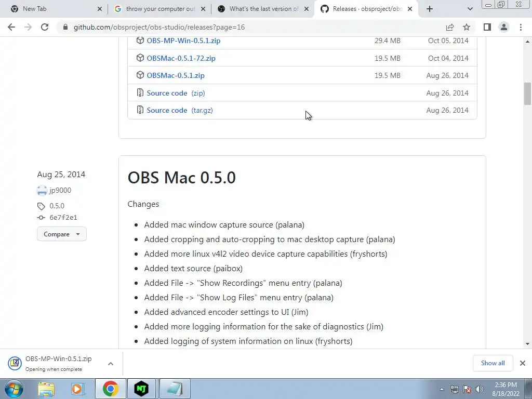Expand the download item options chevron

(x=111, y=364)
